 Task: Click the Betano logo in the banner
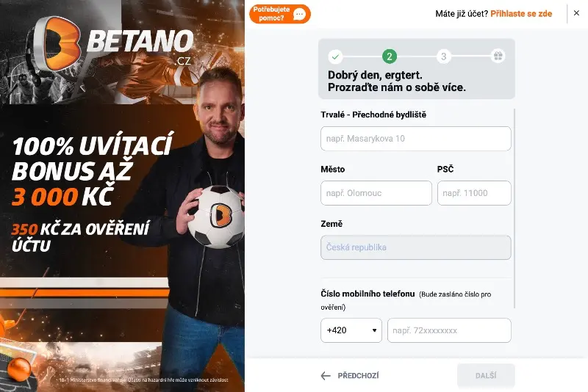(x=113, y=43)
